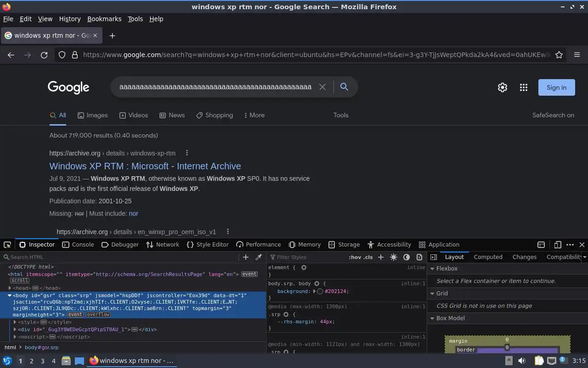This screenshot has height=368, width=588.
Task: Switch to the Network tab
Action: point(162,245)
